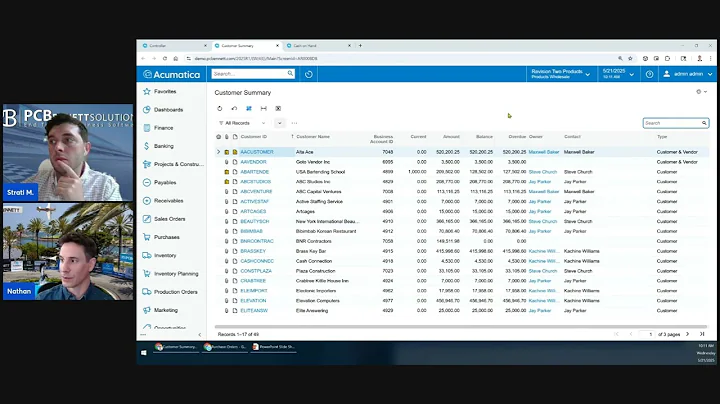Click the blue layout toolbar icon
Image resolution: width=720 pixels, height=404 pixels.
[249, 108]
